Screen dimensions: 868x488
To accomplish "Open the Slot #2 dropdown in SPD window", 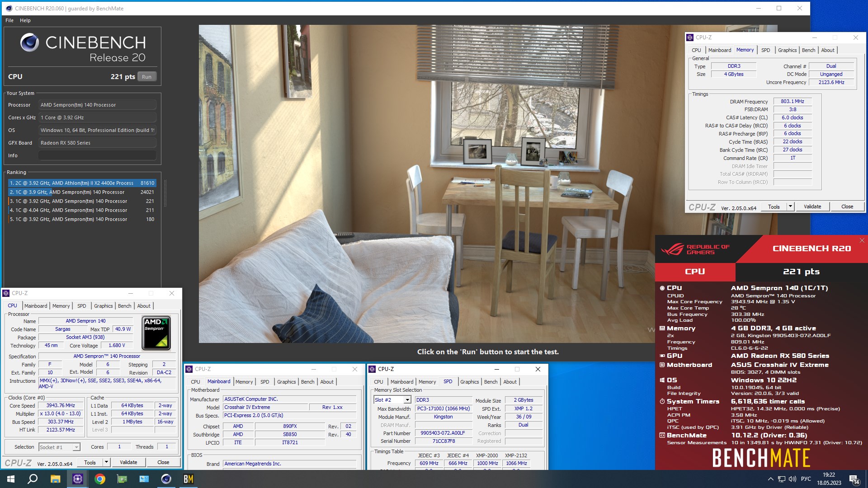I will (x=407, y=400).
